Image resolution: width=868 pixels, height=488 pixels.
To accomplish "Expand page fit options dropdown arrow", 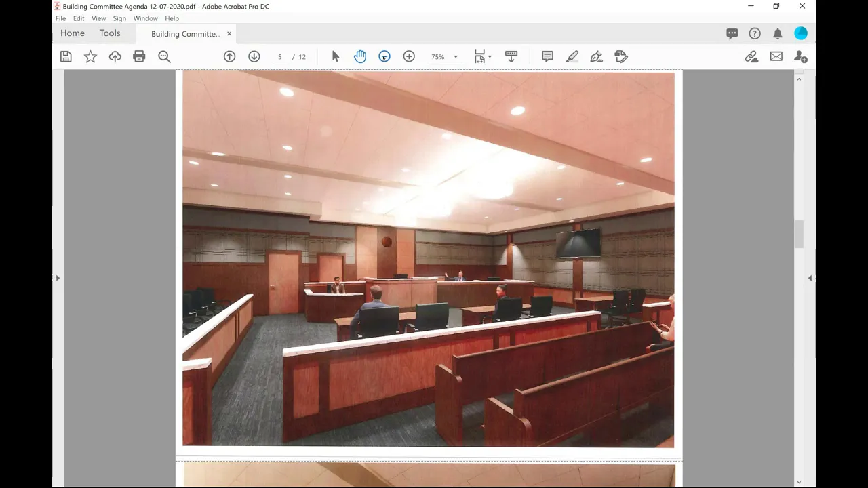I will pos(490,57).
